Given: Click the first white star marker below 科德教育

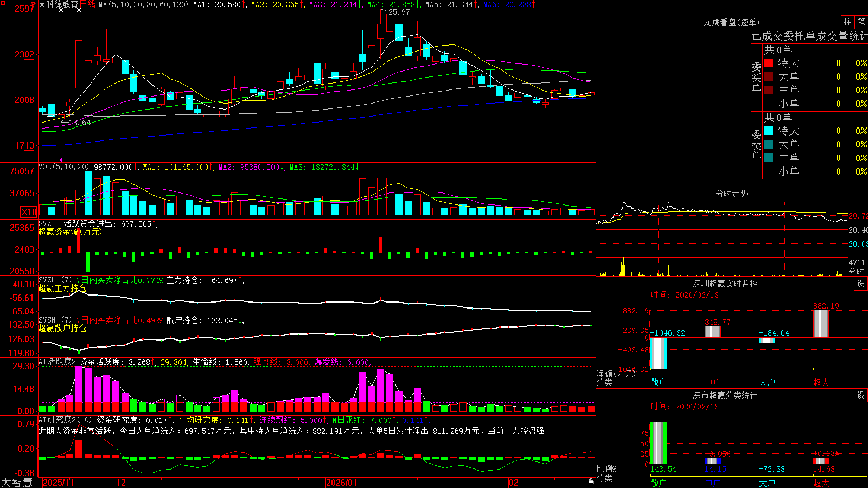Looking at the screenshot, I should pyautogui.click(x=61, y=10).
